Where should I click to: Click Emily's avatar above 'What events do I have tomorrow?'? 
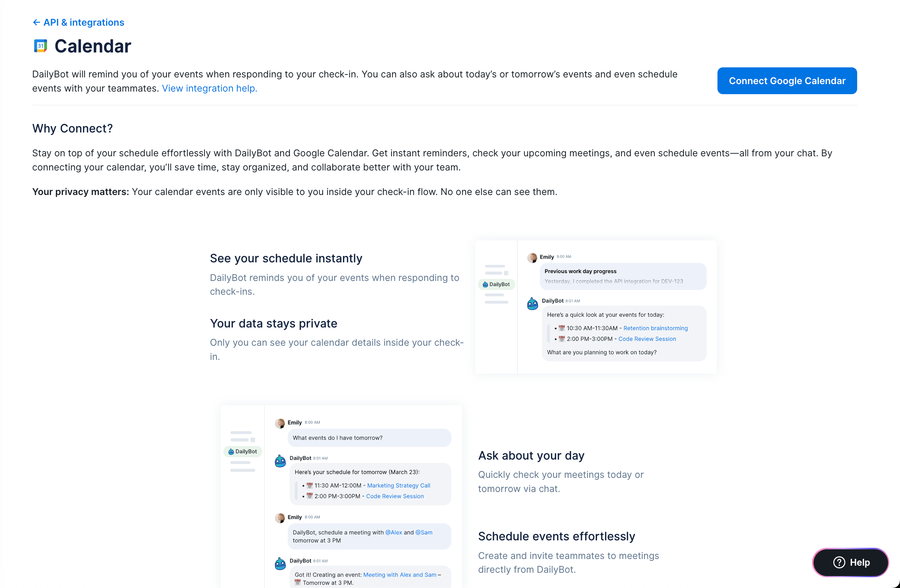click(x=280, y=423)
